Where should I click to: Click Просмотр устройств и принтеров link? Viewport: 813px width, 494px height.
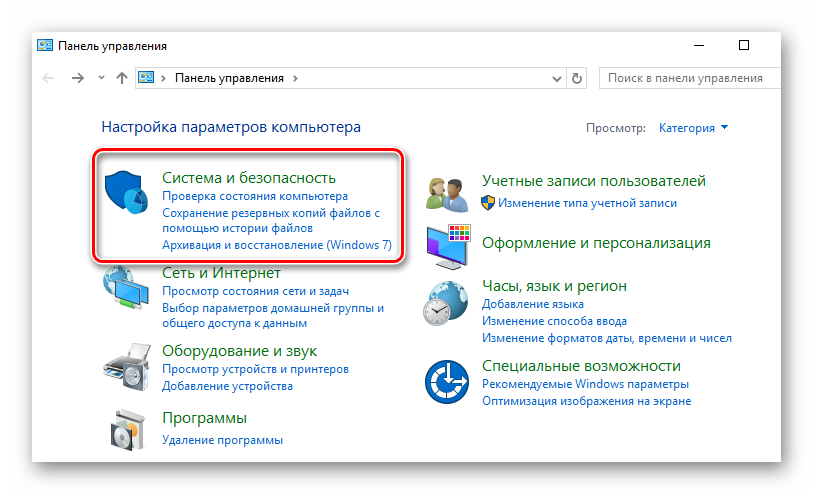coord(255,369)
